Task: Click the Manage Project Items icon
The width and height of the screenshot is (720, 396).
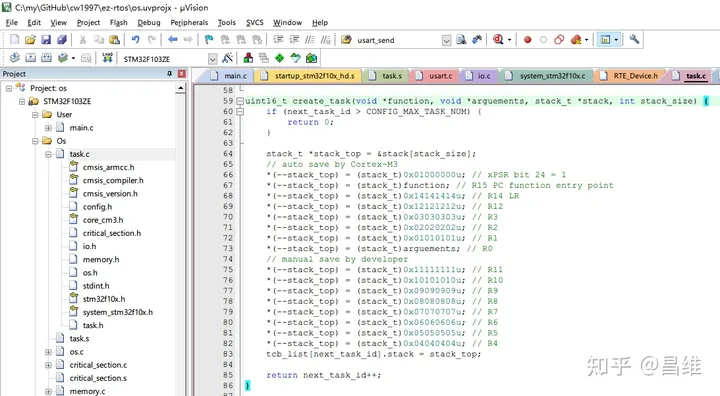Action: point(248,58)
